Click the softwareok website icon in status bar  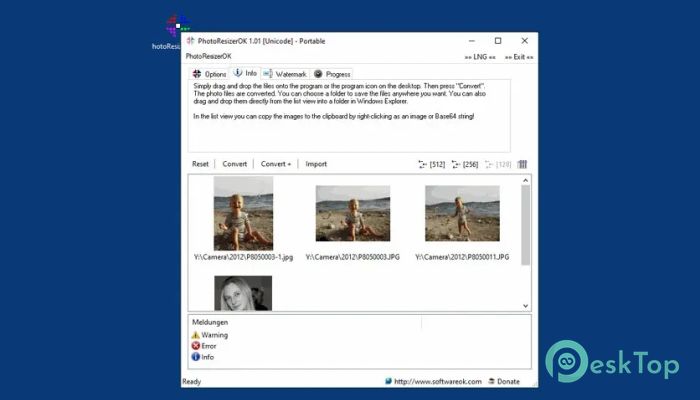pyautogui.click(x=388, y=381)
